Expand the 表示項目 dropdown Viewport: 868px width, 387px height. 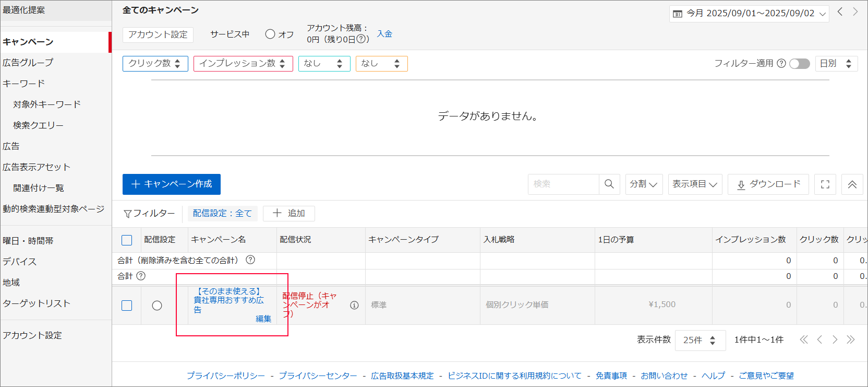pyautogui.click(x=694, y=184)
